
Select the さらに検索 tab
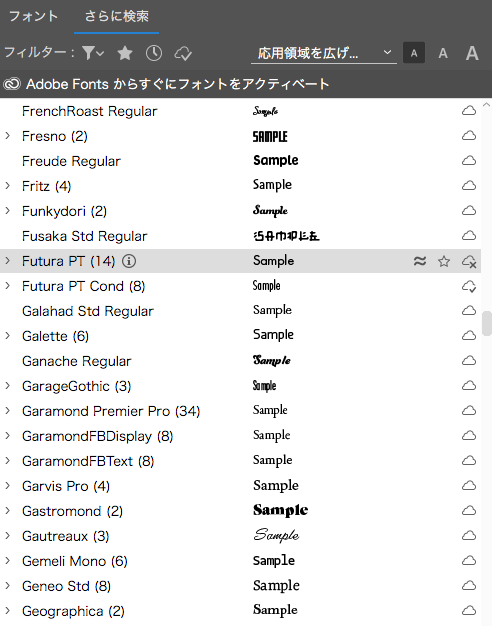pyautogui.click(x=117, y=16)
